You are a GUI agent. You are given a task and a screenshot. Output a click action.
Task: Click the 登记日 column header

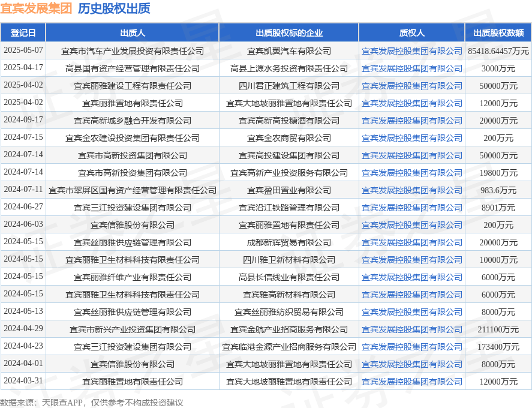23,33
